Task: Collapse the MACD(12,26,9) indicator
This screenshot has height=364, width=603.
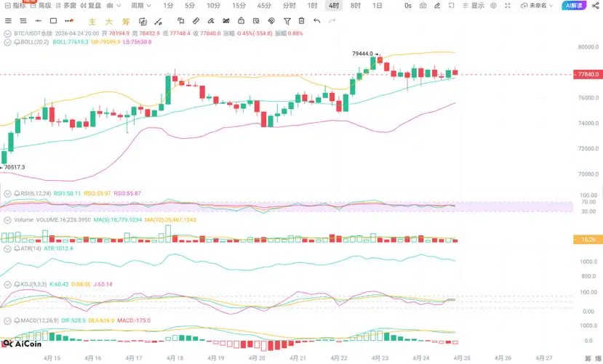Action: [7, 320]
